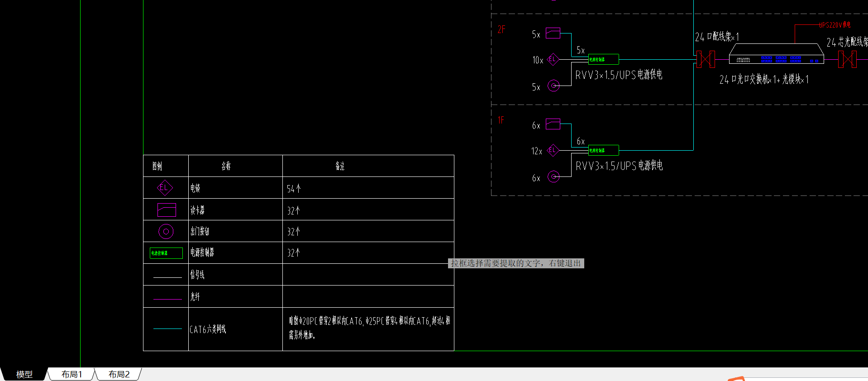Click the quantity text 54个
The image size is (868, 381).
(294, 188)
